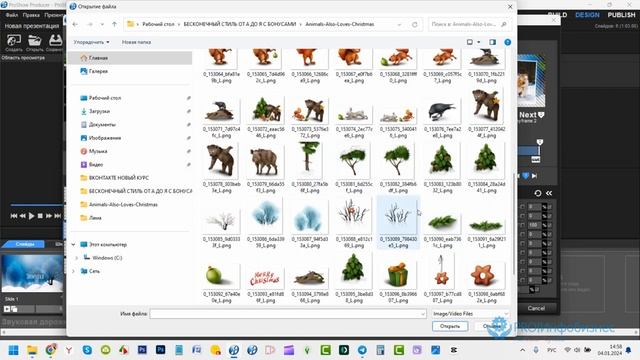Click the forward navigation arrow
This screenshot has width=640, height=360.
89,24
